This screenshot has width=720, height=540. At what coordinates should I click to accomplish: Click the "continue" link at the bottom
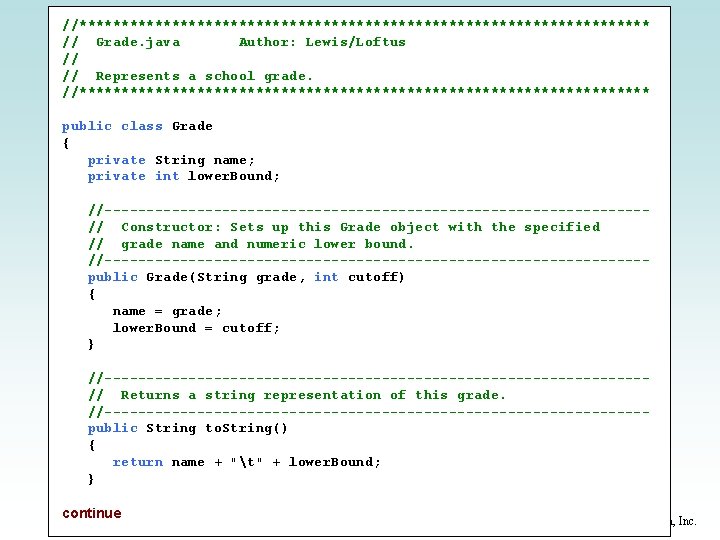pyautogui.click(x=92, y=513)
